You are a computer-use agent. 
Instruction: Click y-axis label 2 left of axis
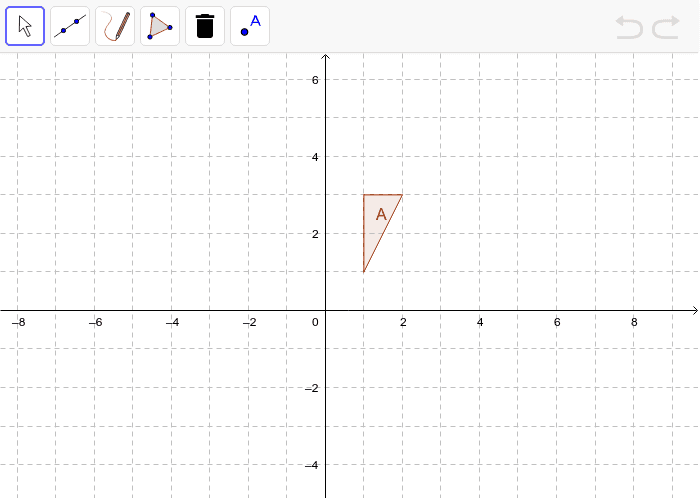[x=315, y=234]
